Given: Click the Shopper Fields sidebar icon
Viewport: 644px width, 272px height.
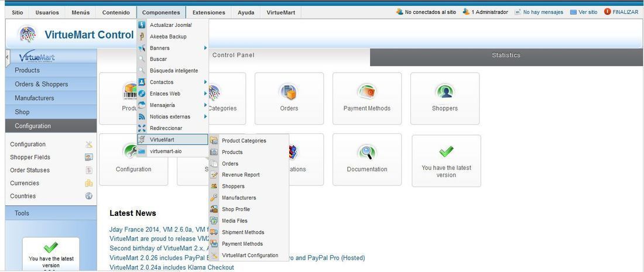Looking at the screenshot, I should coord(89,157).
